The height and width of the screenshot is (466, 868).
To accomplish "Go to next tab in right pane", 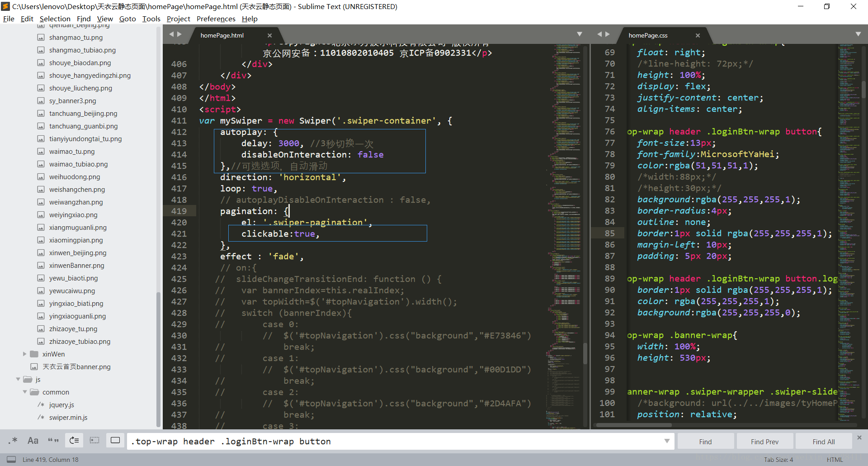I will coord(608,34).
